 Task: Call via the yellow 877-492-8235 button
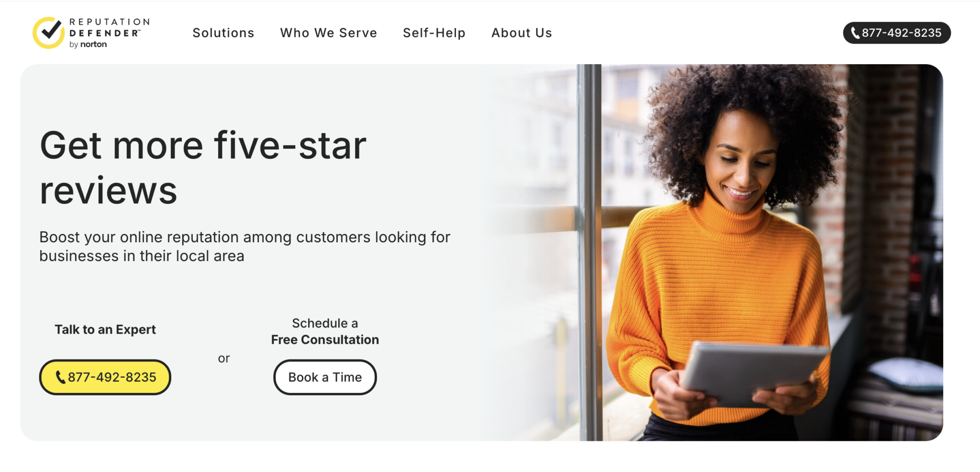pyautogui.click(x=105, y=377)
